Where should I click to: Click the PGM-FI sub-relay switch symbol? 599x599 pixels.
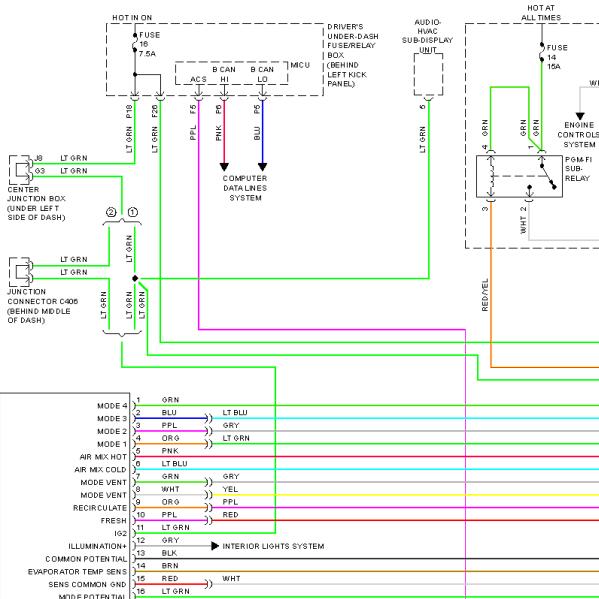pyautogui.click(x=548, y=176)
